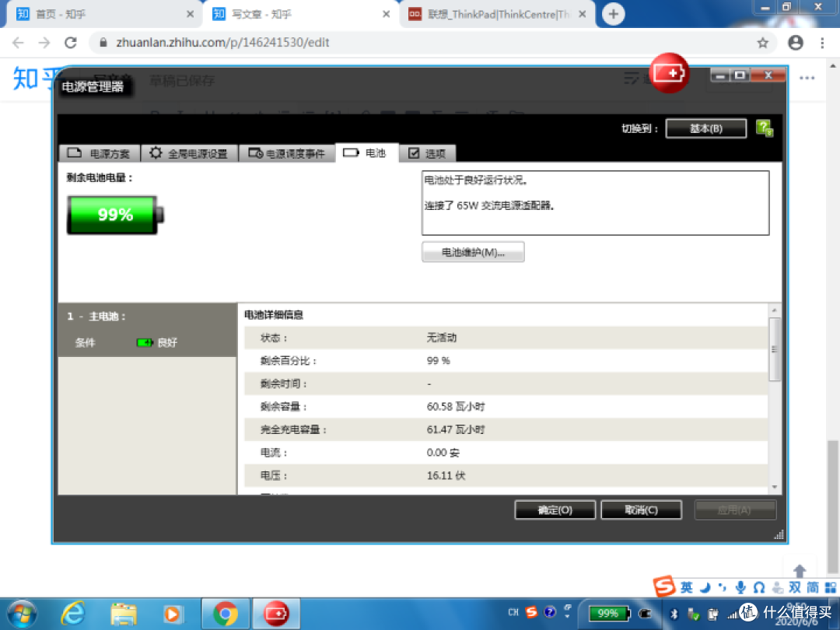This screenshot has width=840, height=630.
Task: Click the 取消(C) button
Action: (x=641, y=510)
